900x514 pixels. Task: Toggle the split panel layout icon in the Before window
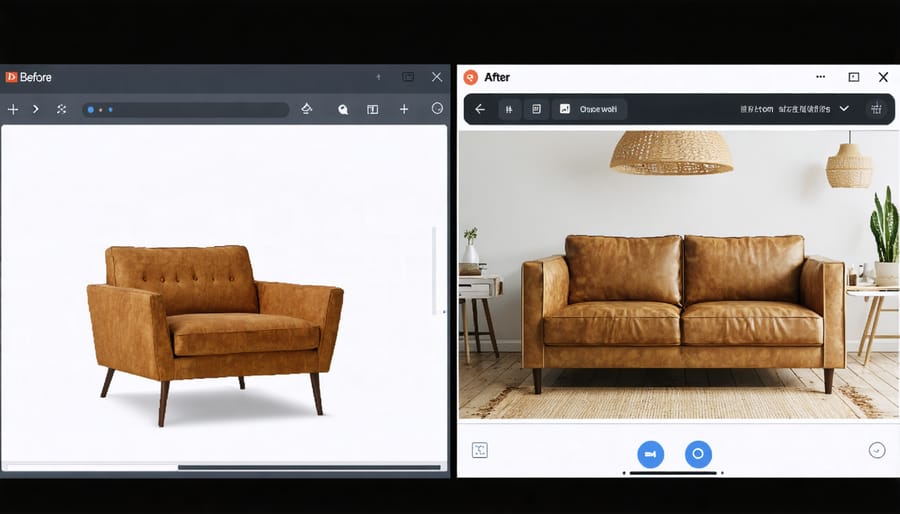point(373,109)
